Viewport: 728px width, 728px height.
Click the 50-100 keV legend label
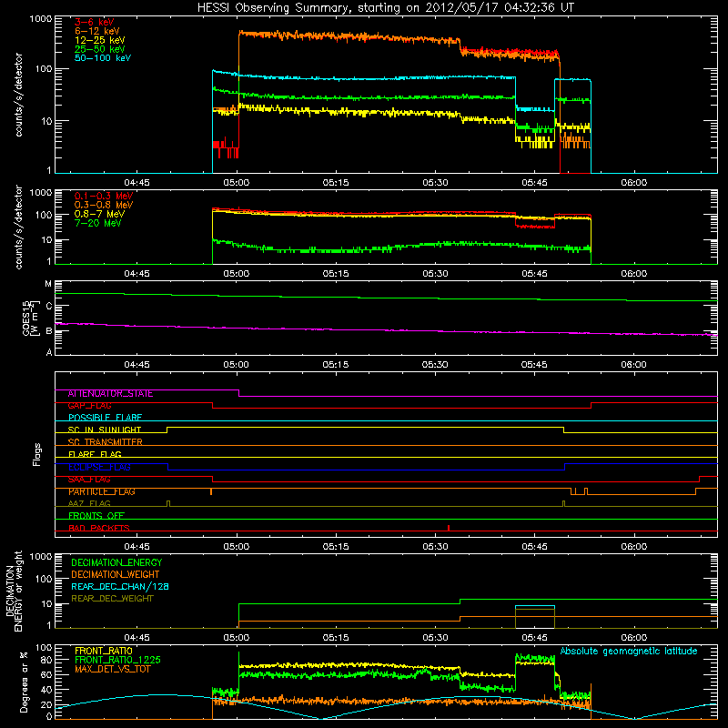[x=103, y=58]
